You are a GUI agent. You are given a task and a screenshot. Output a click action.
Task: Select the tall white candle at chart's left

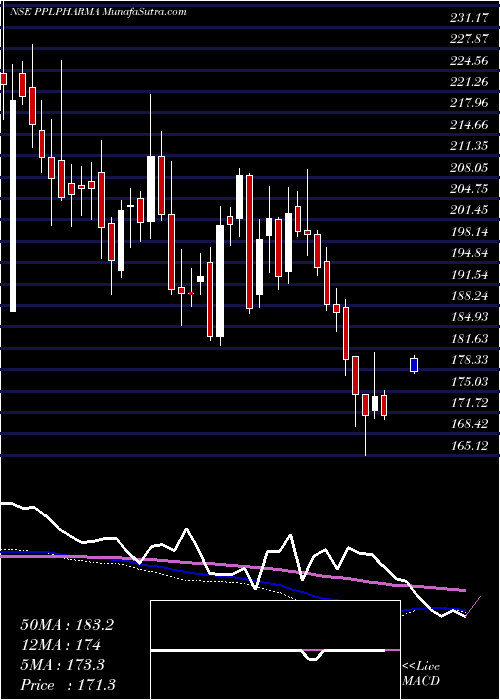click(13, 206)
